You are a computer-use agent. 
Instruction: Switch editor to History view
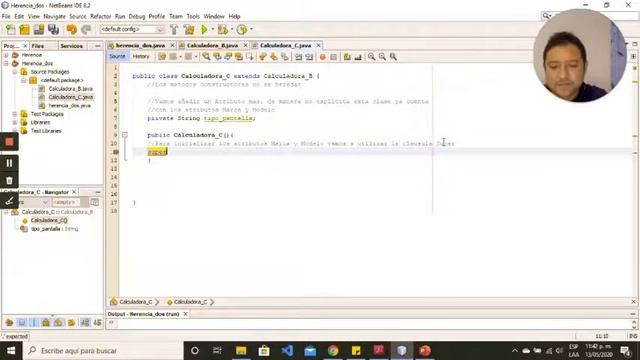pyautogui.click(x=141, y=56)
